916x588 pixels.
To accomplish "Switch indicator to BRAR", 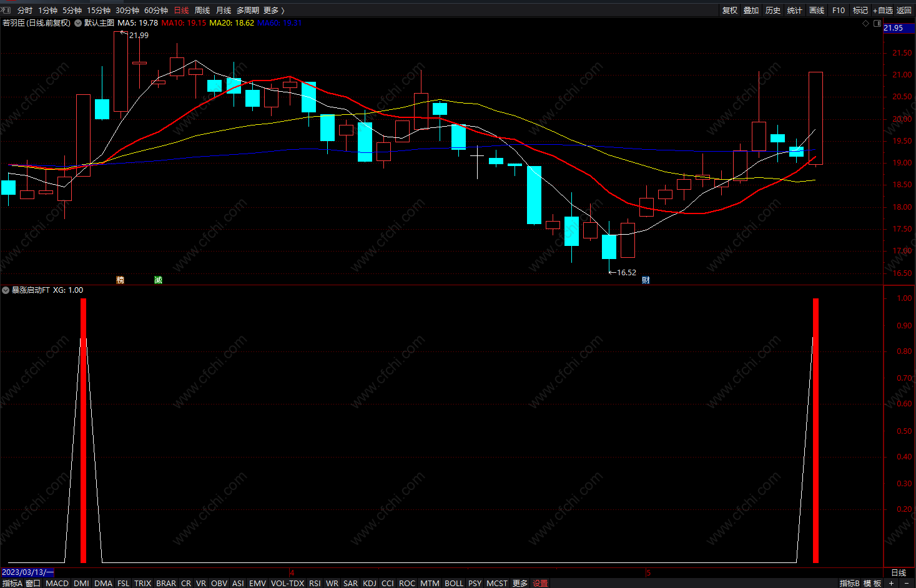I will click(x=166, y=584).
